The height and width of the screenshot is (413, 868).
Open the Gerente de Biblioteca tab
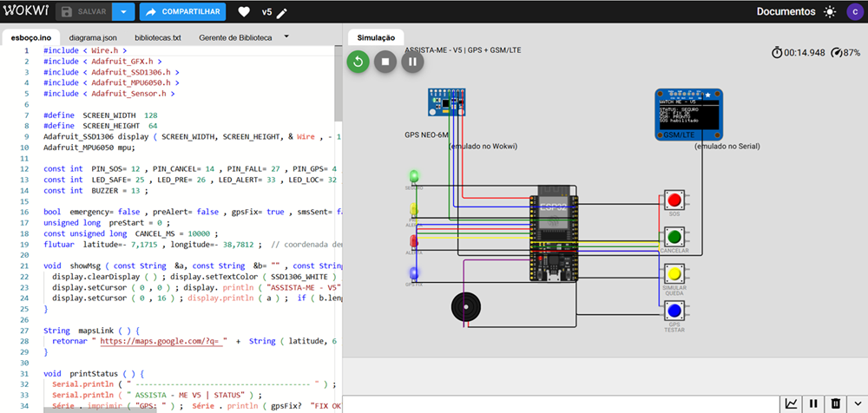(x=235, y=37)
